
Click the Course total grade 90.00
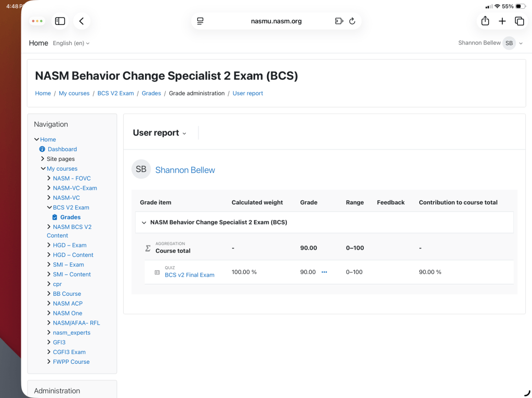309,248
